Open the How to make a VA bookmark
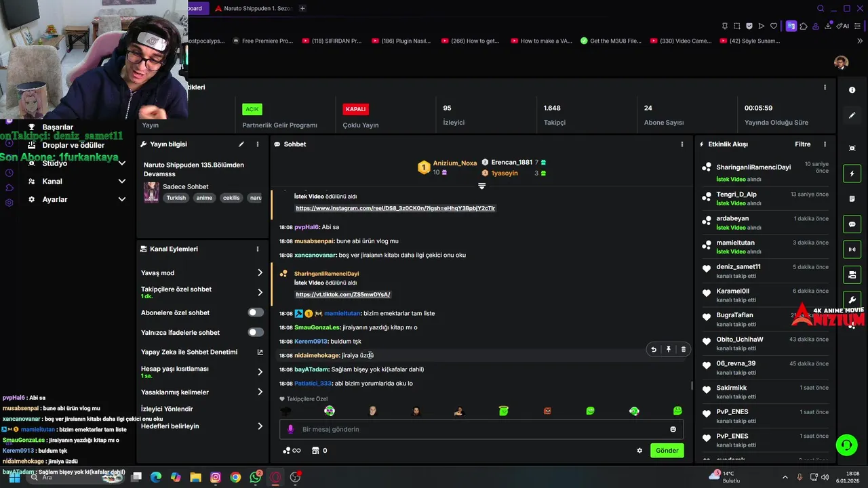Screen dimensions: 868x488 (541, 41)
